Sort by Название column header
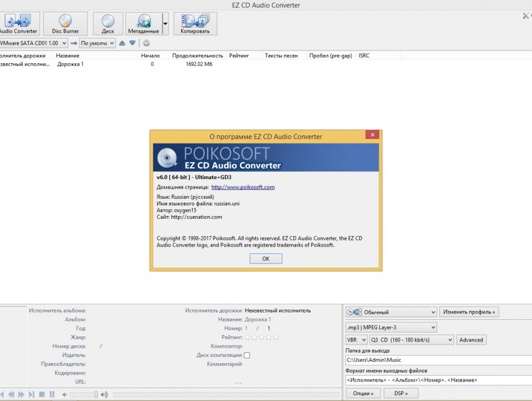The width and height of the screenshot is (532, 401). coord(93,56)
